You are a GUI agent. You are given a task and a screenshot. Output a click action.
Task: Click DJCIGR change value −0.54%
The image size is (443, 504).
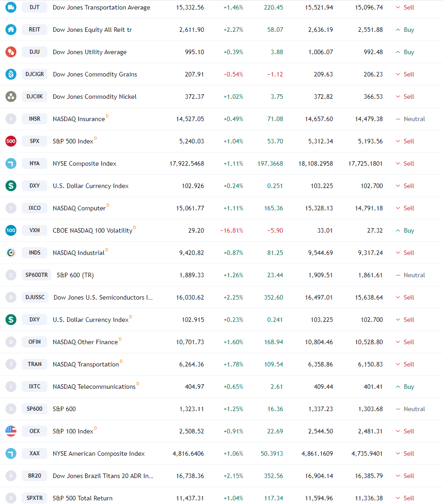coord(233,74)
